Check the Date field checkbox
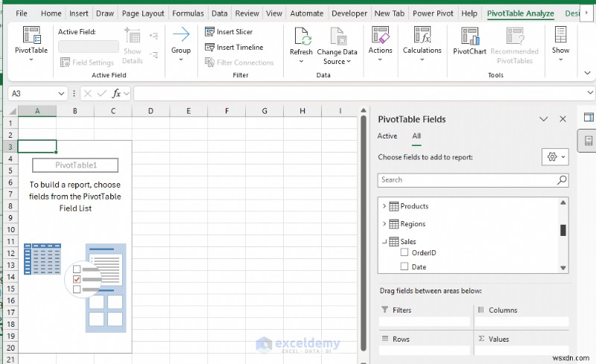This screenshot has width=596, height=364. 405,266
